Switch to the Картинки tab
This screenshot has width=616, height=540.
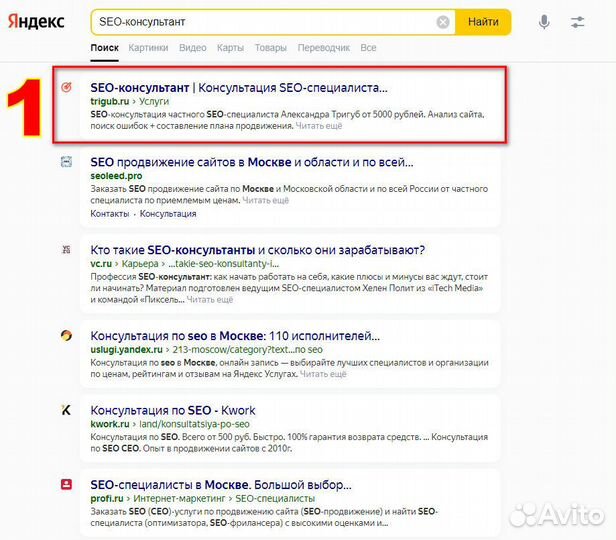pos(148,48)
